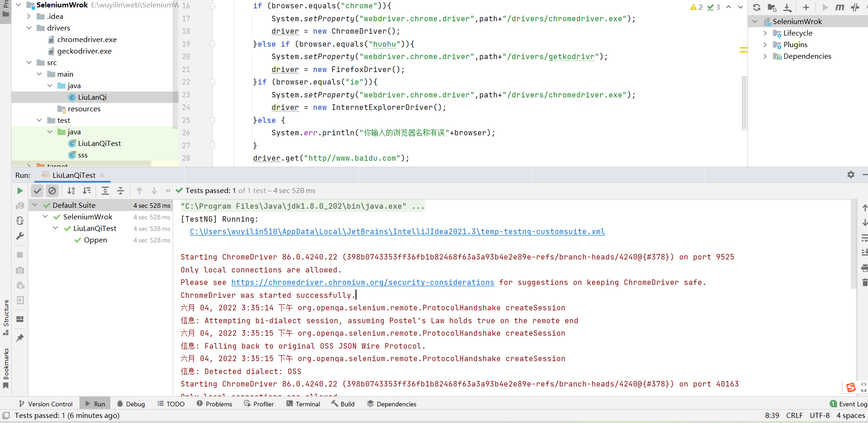Toggle Maven Skip Tests mode icon
This screenshot has width=868, height=423.
[855, 7]
